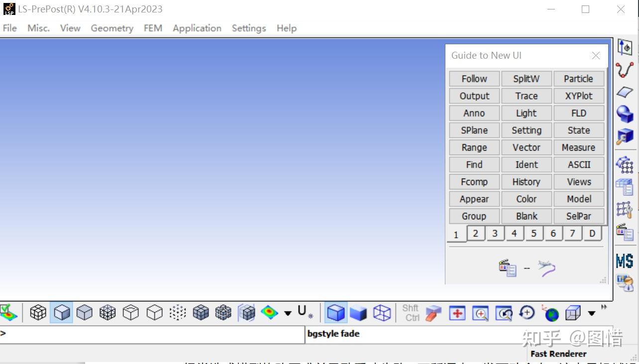639x364 pixels.
Task: Select the zoom magnifier tool icon
Action: point(480,313)
